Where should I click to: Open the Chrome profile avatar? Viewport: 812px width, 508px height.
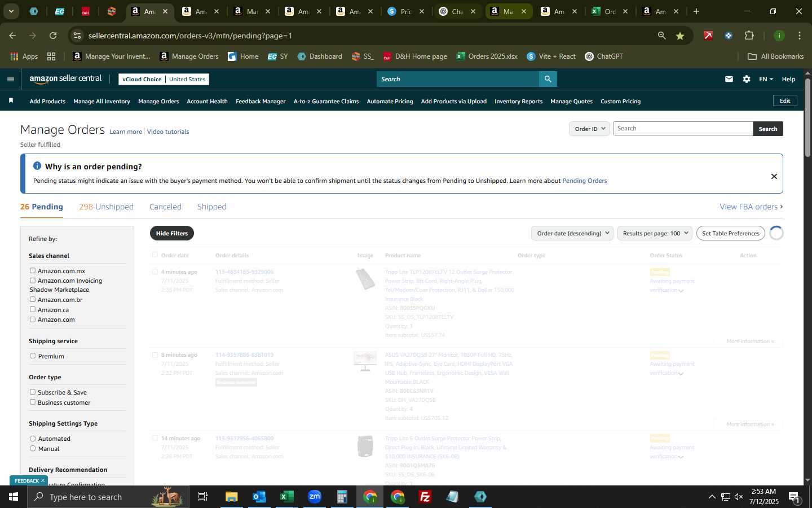coord(779,36)
